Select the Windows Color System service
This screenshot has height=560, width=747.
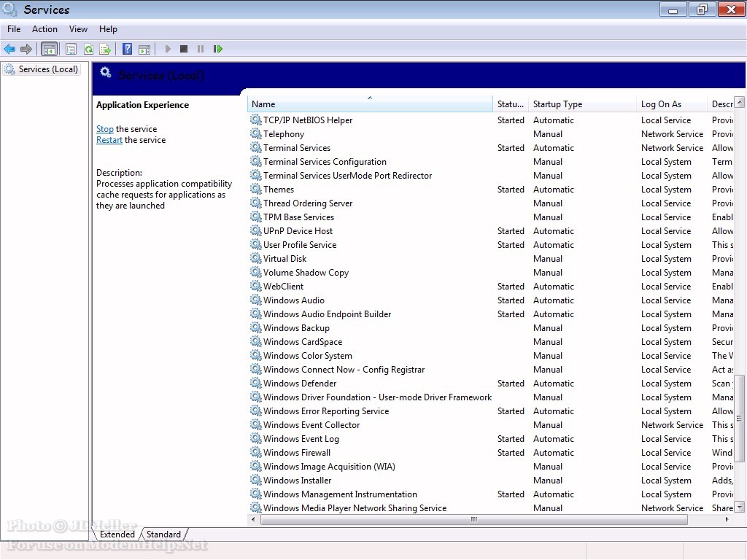coord(491,355)
